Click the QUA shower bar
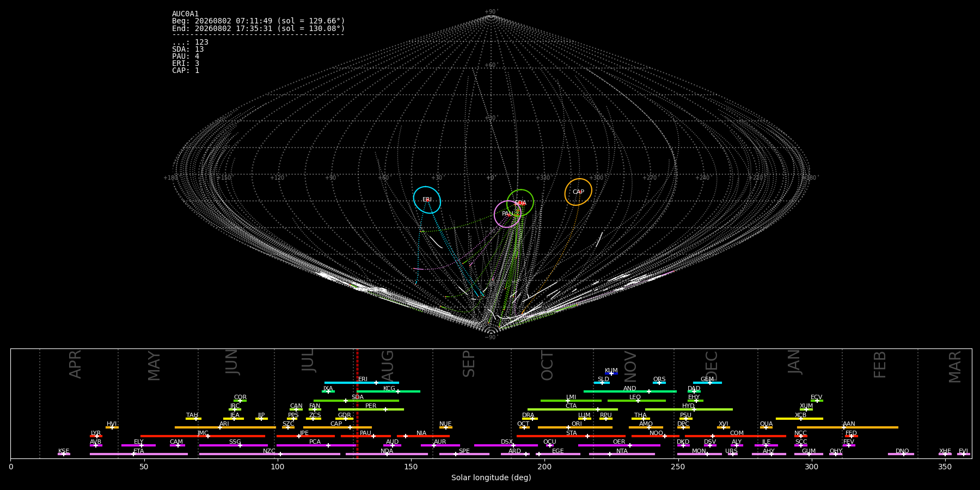This screenshot has height=490, width=980. click(x=766, y=427)
